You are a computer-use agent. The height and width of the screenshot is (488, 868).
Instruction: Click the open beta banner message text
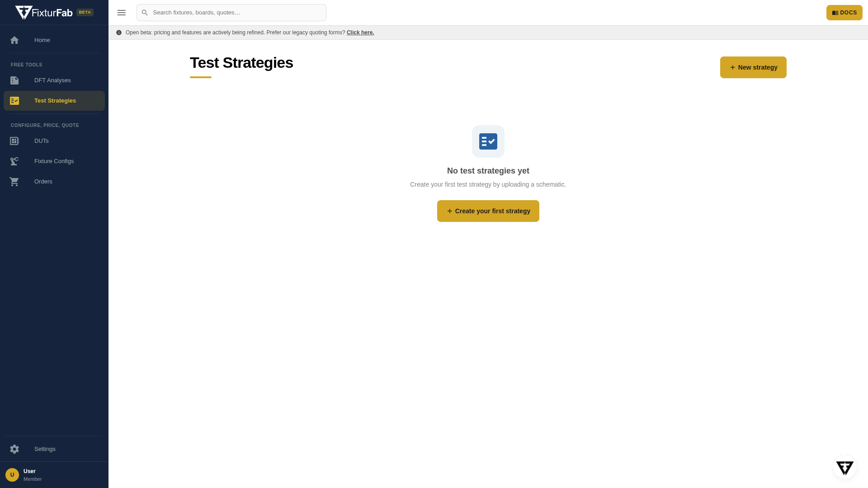235,33
